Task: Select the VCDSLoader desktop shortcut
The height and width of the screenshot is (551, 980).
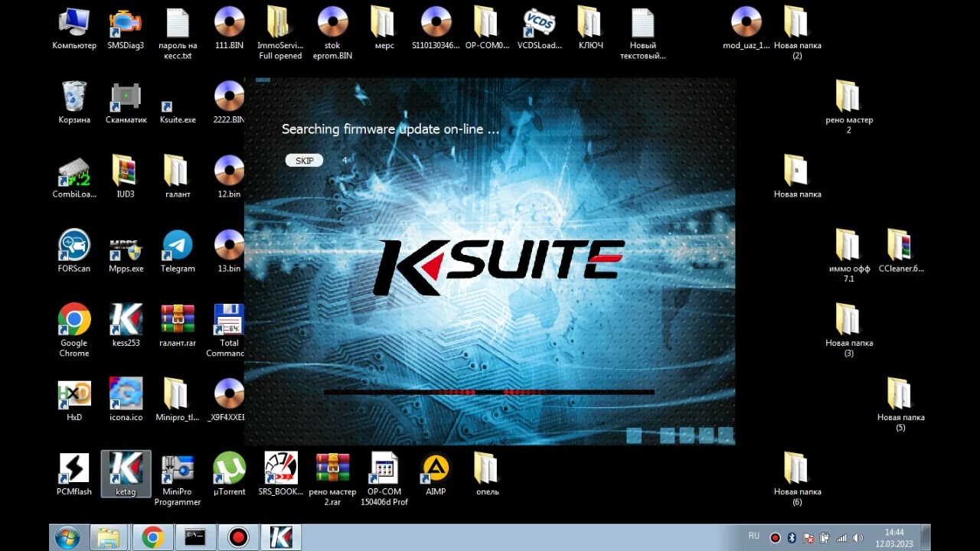Action: point(539,28)
